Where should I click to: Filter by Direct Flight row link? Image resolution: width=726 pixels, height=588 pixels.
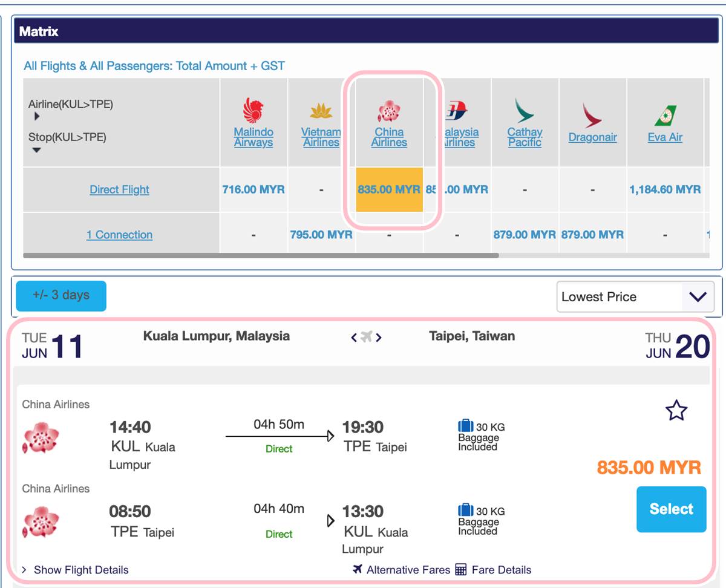[x=119, y=189]
